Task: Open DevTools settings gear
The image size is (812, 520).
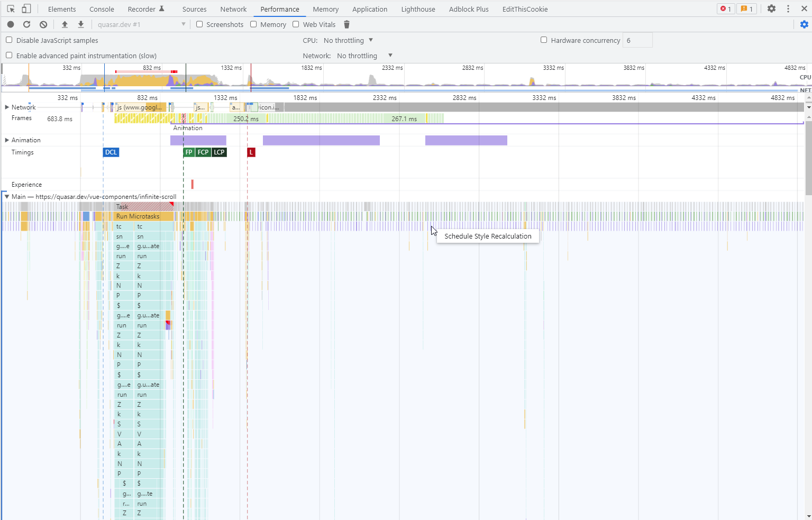Action: tap(771, 8)
